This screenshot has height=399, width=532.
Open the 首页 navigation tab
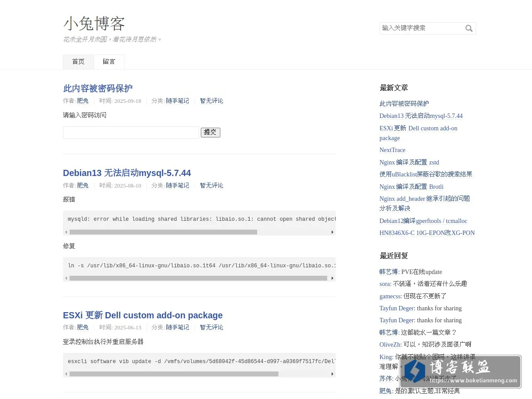click(x=78, y=62)
